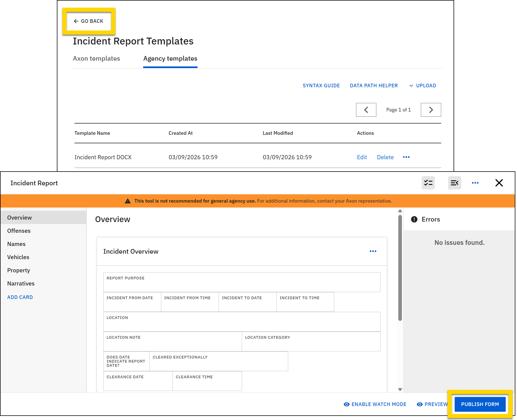Enable Watch Mode
This screenshot has height=420, width=517.
coord(375,404)
